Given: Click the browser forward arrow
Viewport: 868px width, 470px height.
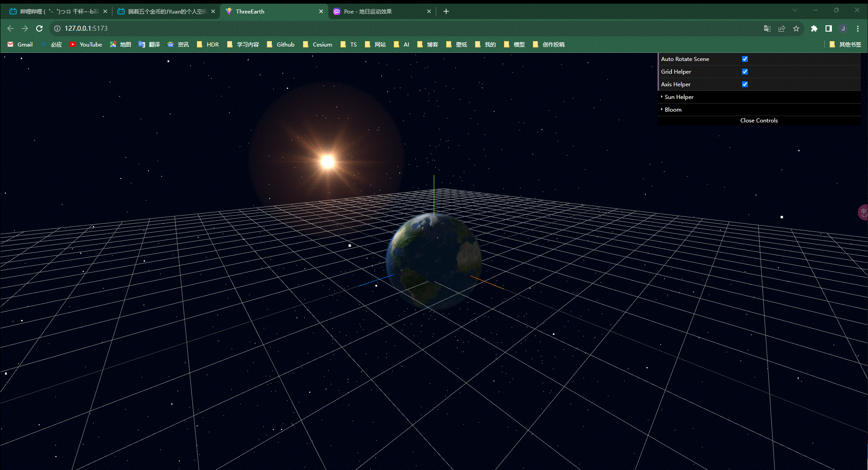Looking at the screenshot, I should click(x=25, y=28).
